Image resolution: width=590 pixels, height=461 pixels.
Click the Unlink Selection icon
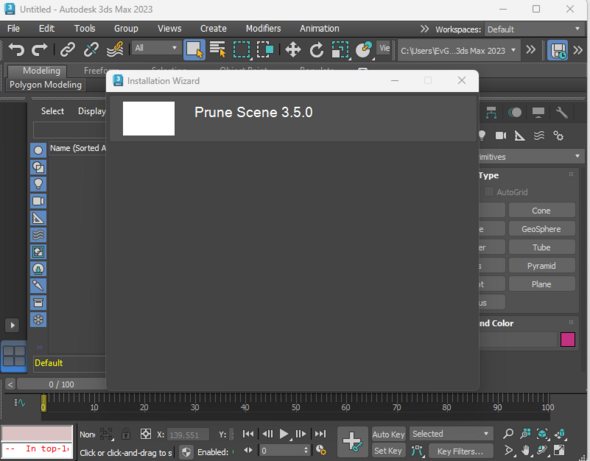pyautogui.click(x=91, y=49)
